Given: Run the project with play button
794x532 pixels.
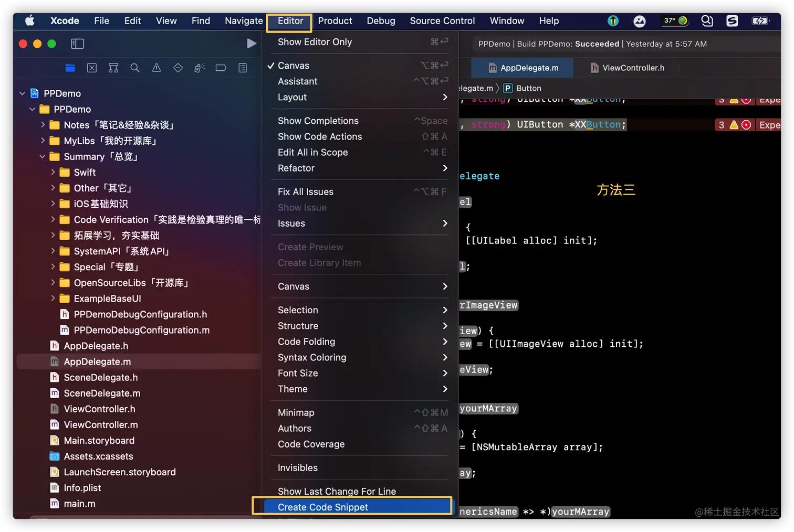Looking at the screenshot, I should click(252, 44).
